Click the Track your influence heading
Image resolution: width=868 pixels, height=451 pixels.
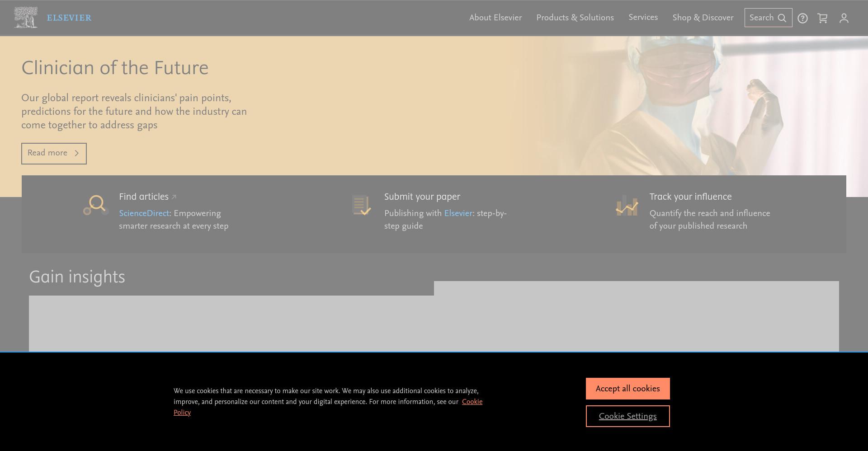click(690, 197)
